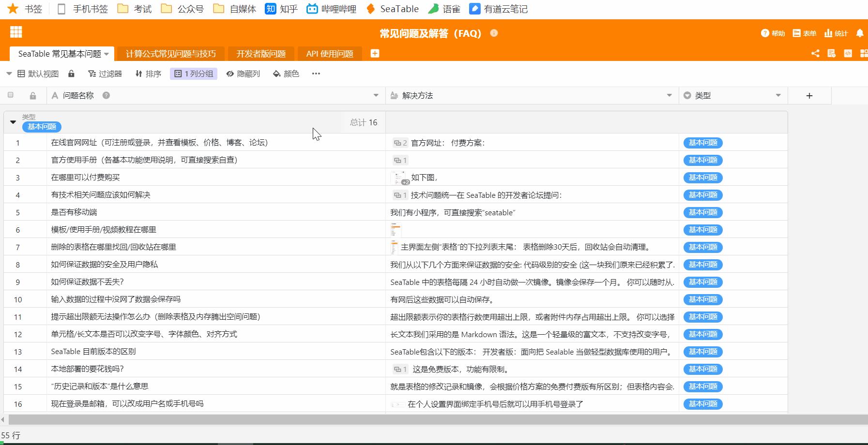Screen dimensions: 868x445
Task: Open 书签 bookmarks bar item
Action: point(25,9)
